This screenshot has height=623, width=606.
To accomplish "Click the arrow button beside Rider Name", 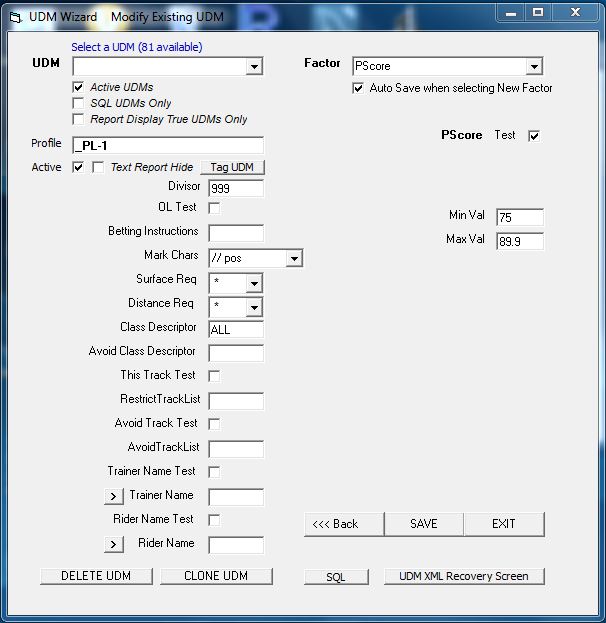I will pyautogui.click(x=114, y=544).
